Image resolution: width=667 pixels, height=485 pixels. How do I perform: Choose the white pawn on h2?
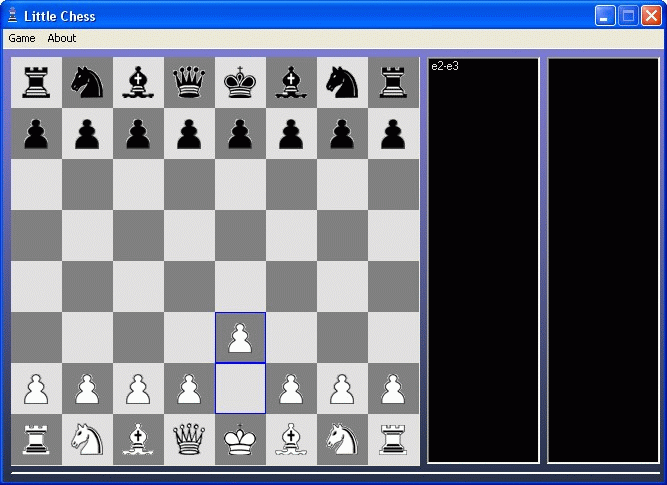[x=393, y=389]
